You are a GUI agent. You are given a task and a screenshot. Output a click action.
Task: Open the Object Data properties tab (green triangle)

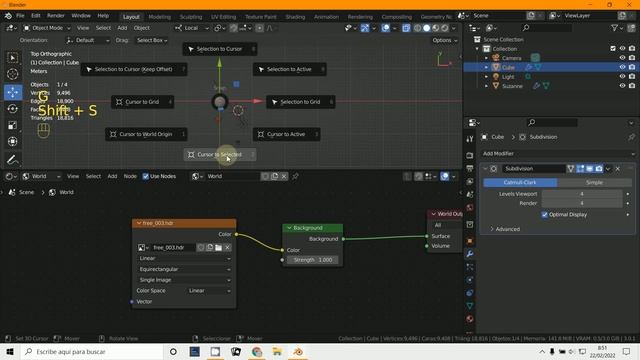tap(470, 306)
